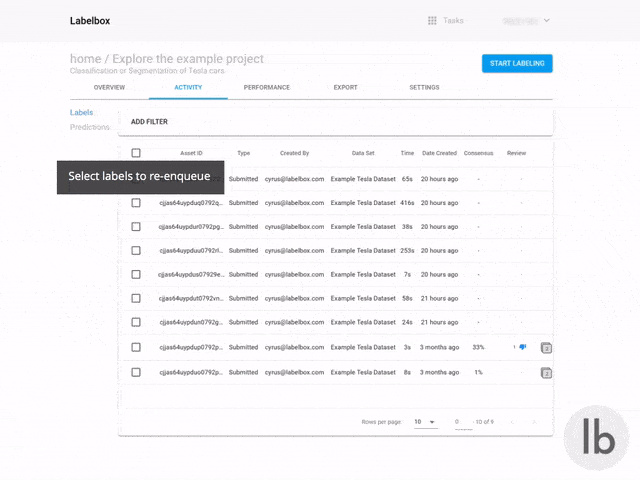The height and width of the screenshot is (480, 640).
Task: Click the Date Created column header
Action: click(439, 153)
